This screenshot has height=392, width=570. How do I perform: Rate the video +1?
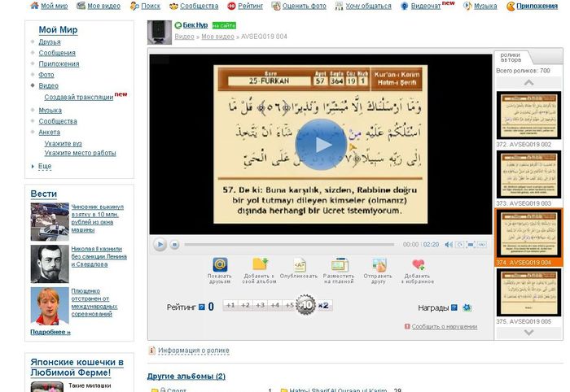pos(230,305)
